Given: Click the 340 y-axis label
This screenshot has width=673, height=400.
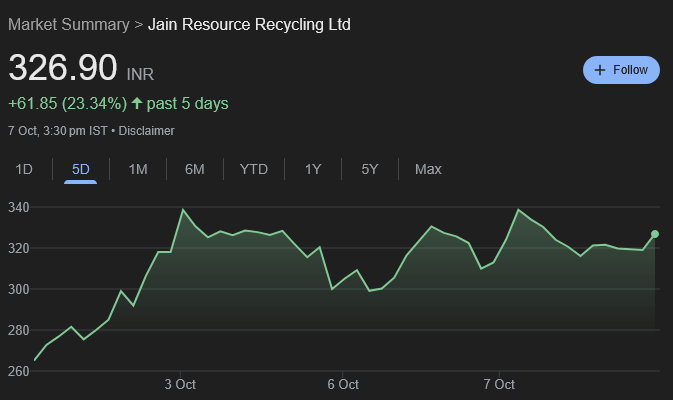Looking at the screenshot, I should (20, 207).
